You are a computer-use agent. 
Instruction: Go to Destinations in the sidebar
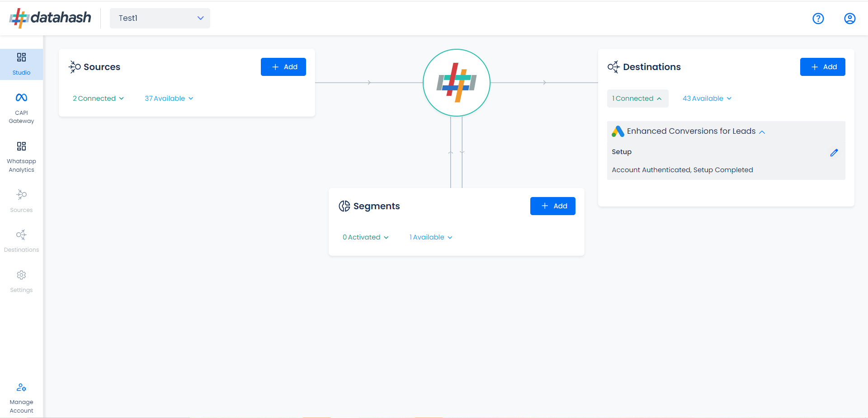pyautogui.click(x=21, y=241)
